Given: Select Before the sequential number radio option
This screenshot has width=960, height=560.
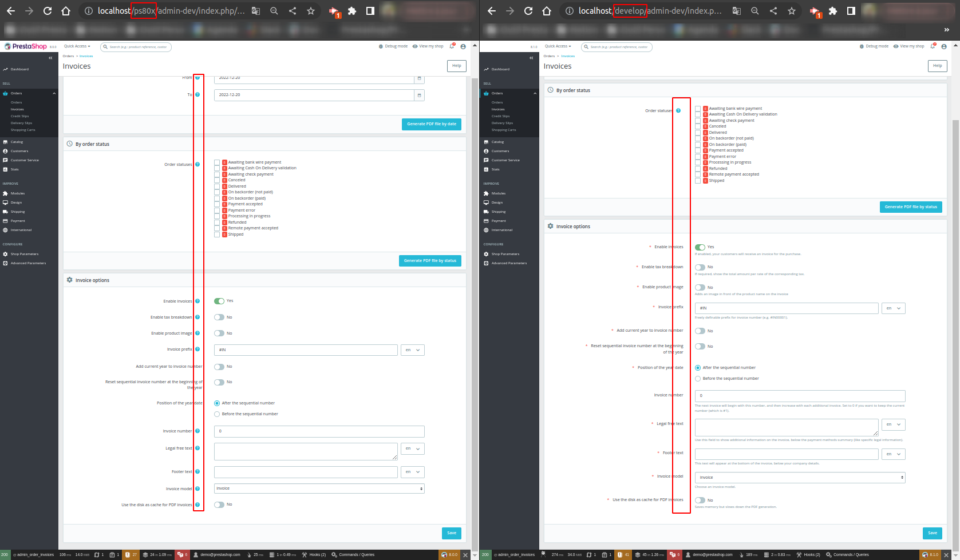Looking at the screenshot, I should [217, 414].
